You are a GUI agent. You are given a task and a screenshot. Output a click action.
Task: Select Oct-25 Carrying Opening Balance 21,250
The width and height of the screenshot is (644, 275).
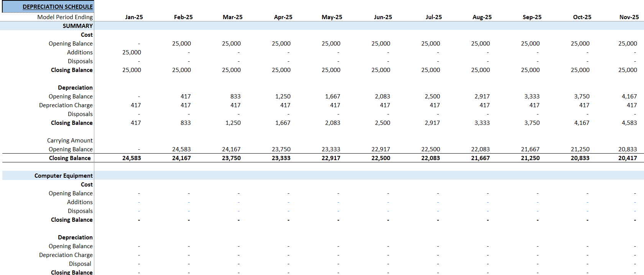(x=580, y=149)
